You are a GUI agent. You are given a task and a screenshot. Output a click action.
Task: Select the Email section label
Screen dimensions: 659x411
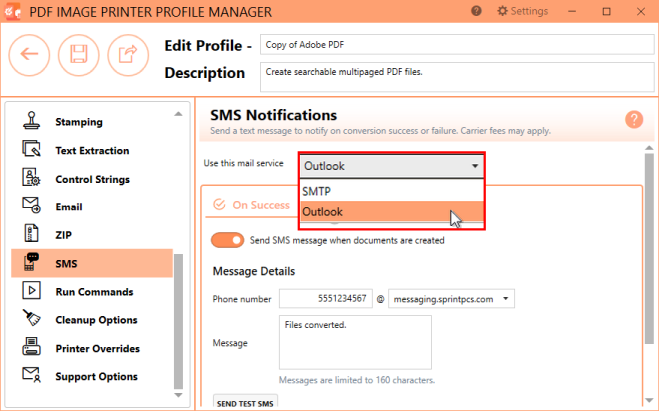click(69, 207)
